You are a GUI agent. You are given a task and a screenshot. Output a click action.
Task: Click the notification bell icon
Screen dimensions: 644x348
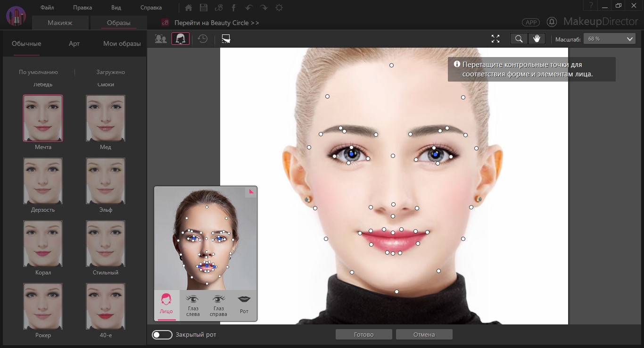point(552,22)
